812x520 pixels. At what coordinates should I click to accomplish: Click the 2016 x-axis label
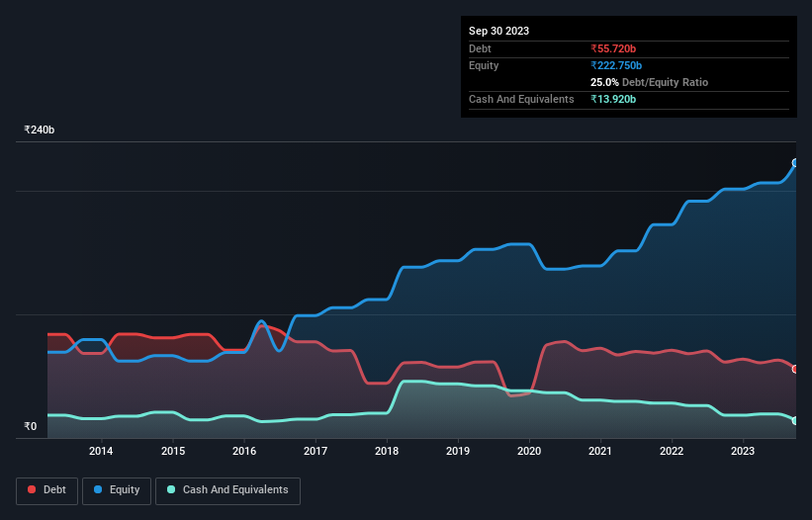(244, 451)
